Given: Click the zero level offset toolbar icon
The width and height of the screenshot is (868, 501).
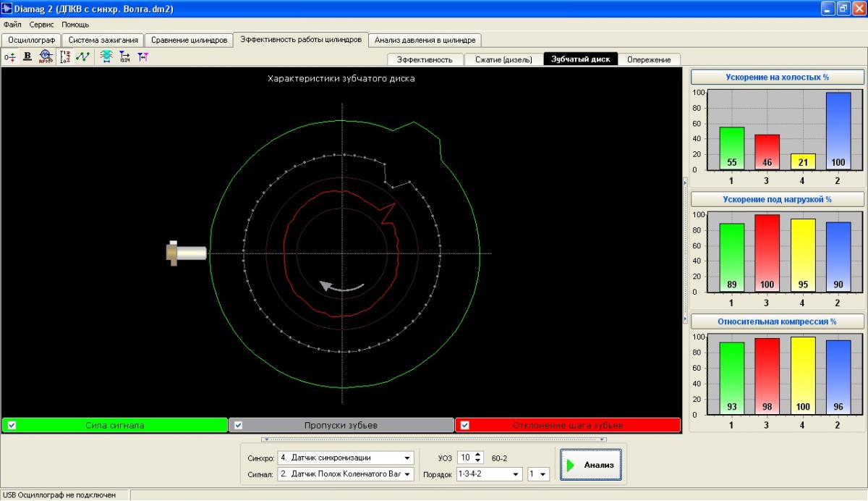Looking at the screenshot, I should pos(9,56).
